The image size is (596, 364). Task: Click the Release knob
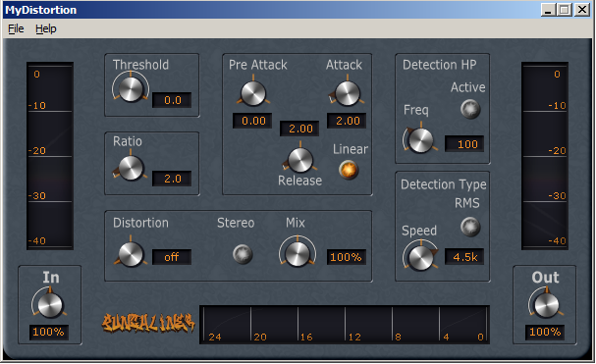[299, 160]
